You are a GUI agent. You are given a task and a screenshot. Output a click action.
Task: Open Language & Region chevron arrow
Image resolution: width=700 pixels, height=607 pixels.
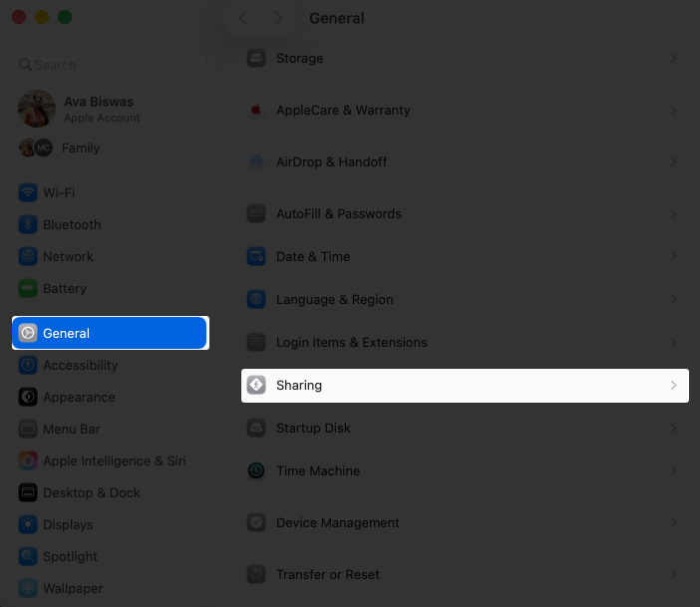point(673,299)
